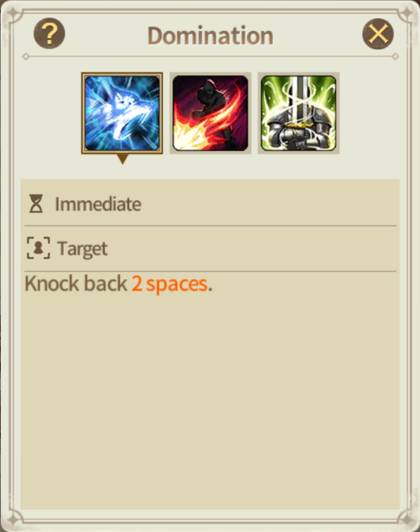
Task: Click the Target label text
Action: click(x=82, y=249)
